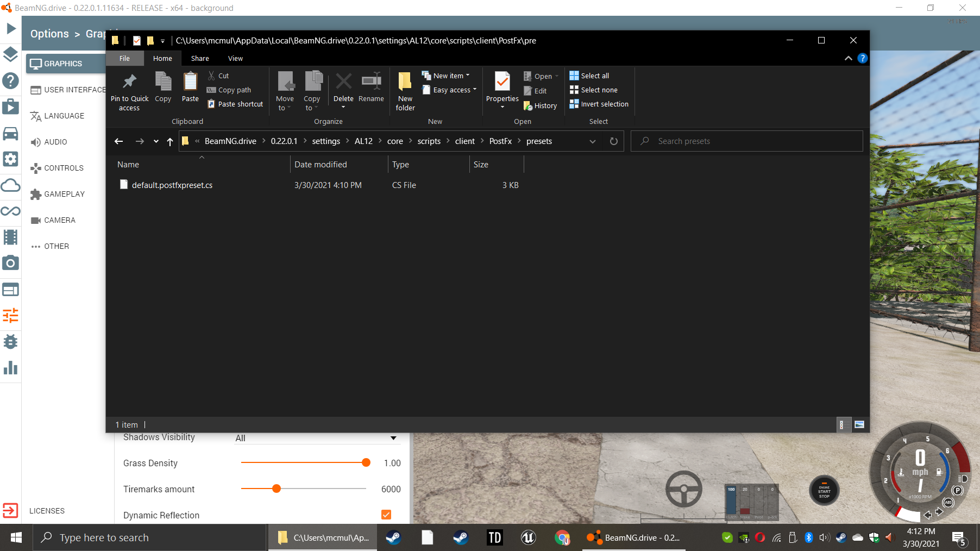980x551 pixels.
Task: Click the Search presets field
Action: 747,141
